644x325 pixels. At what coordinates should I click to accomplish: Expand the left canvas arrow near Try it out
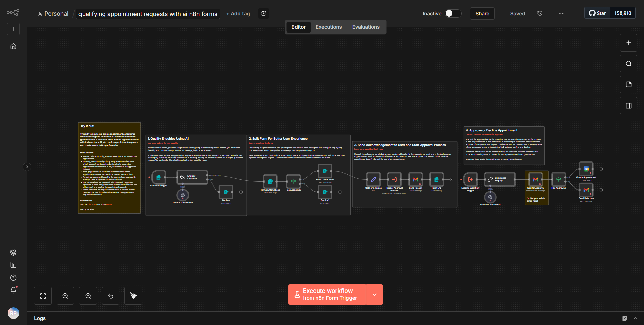click(x=27, y=167)
